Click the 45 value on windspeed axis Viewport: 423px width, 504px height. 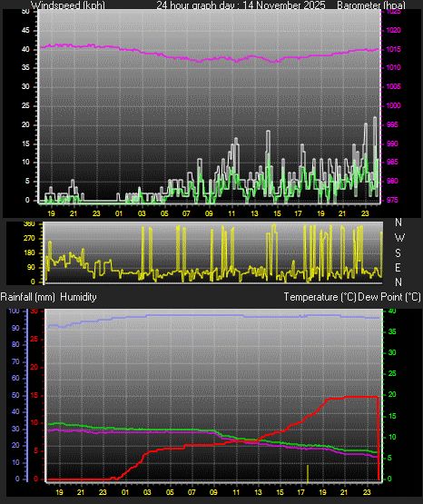coord(25,30)
